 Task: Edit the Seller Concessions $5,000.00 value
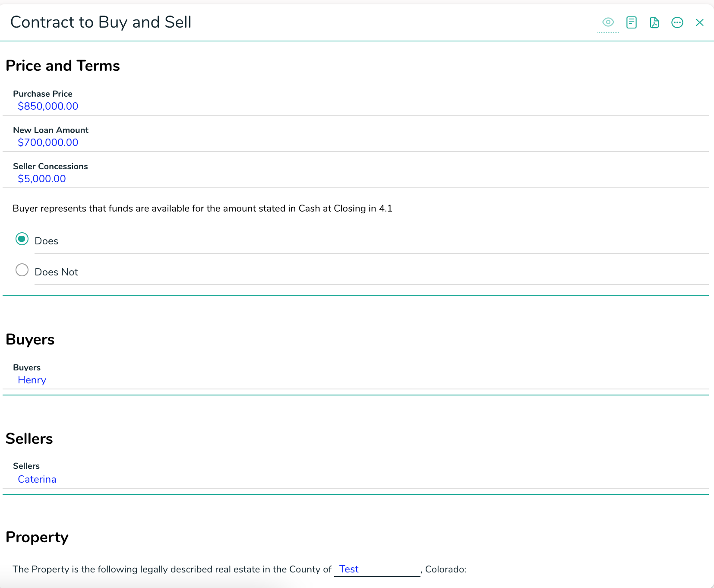(x=42, y=179)
